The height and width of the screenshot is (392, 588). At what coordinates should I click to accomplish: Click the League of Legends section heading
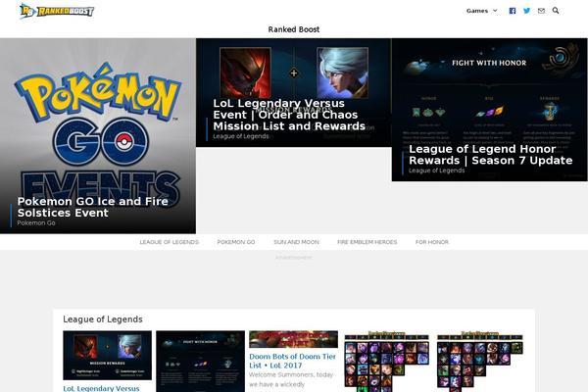pyautogui.click(x=103, y=319)
